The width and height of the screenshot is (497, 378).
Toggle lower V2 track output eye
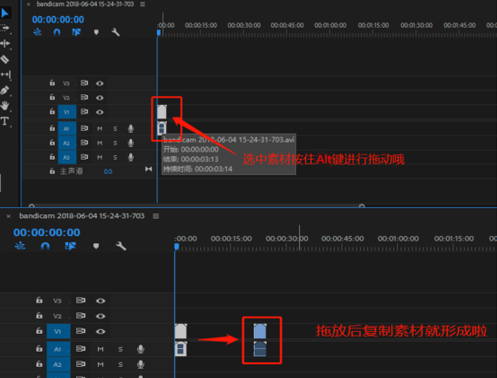click(x=100, y=316)
